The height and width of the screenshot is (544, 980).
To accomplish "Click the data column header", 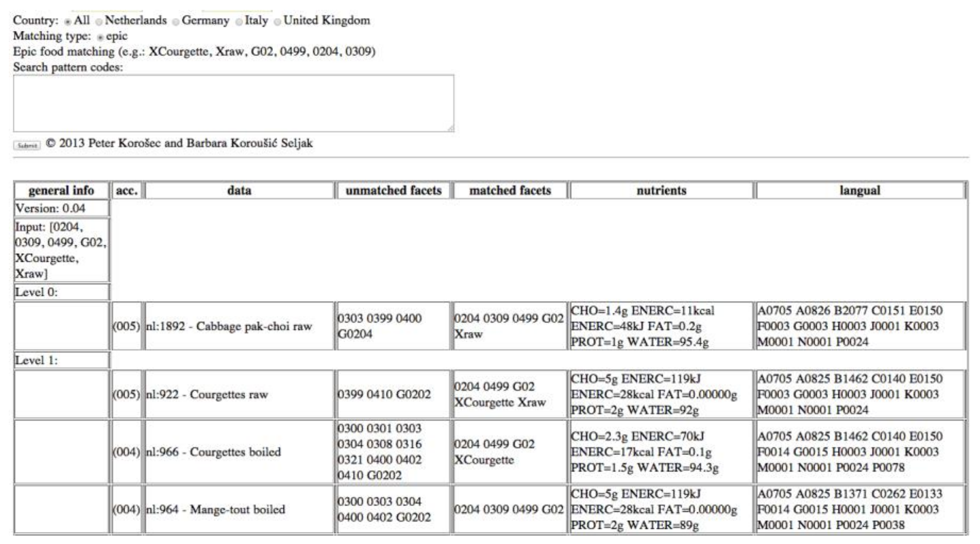I will click(239, 190).
